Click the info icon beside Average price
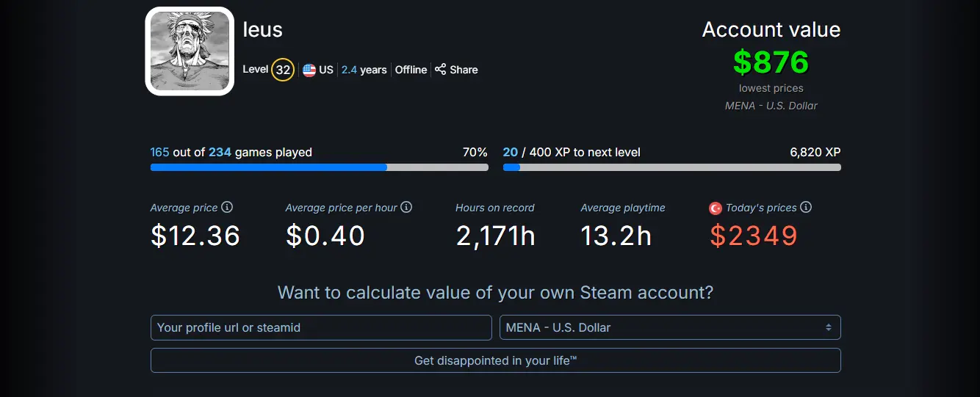 pos(227,208)
